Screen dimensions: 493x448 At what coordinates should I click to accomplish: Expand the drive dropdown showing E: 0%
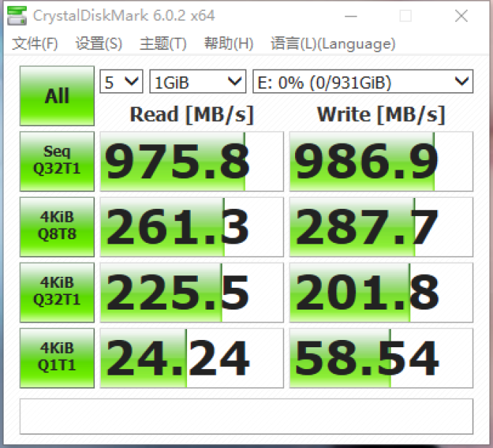(x=362, y=81)
